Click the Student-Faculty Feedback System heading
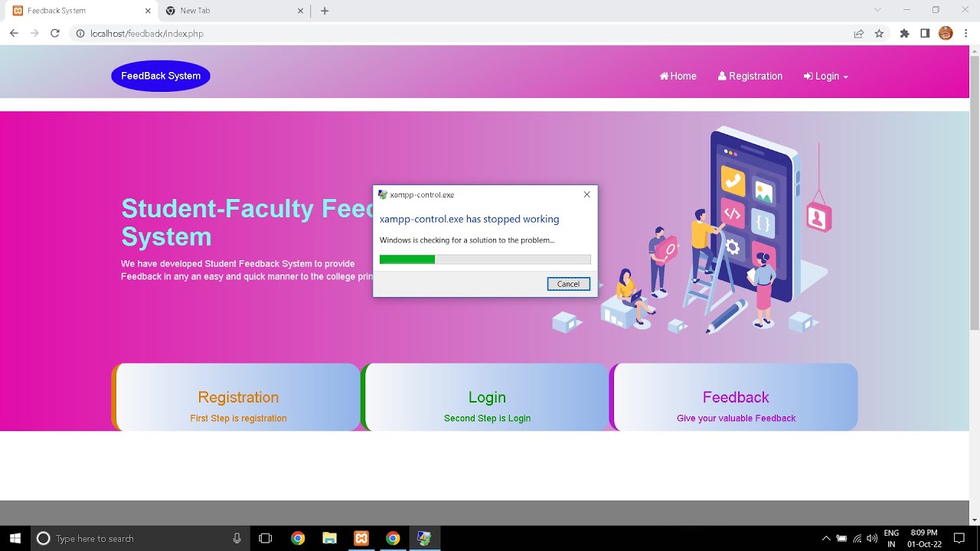This screenshot has width=980, height=551. point(247,222)
